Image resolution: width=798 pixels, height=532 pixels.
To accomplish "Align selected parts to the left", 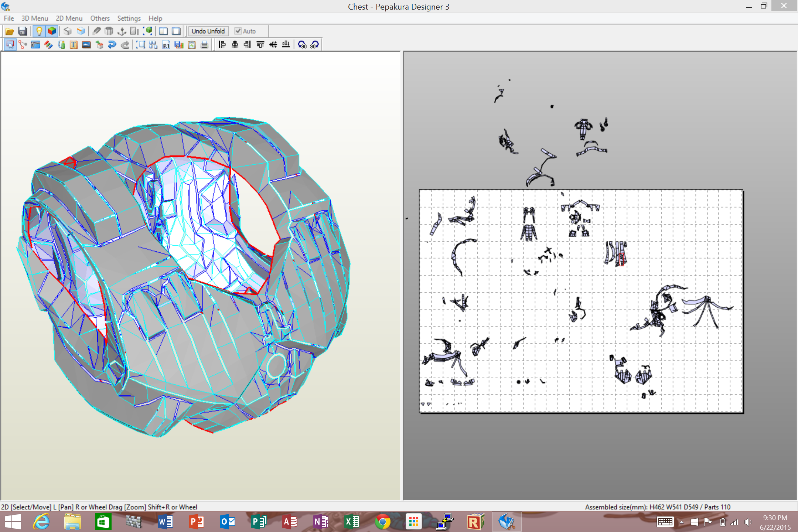I will (x=222, y=45).
